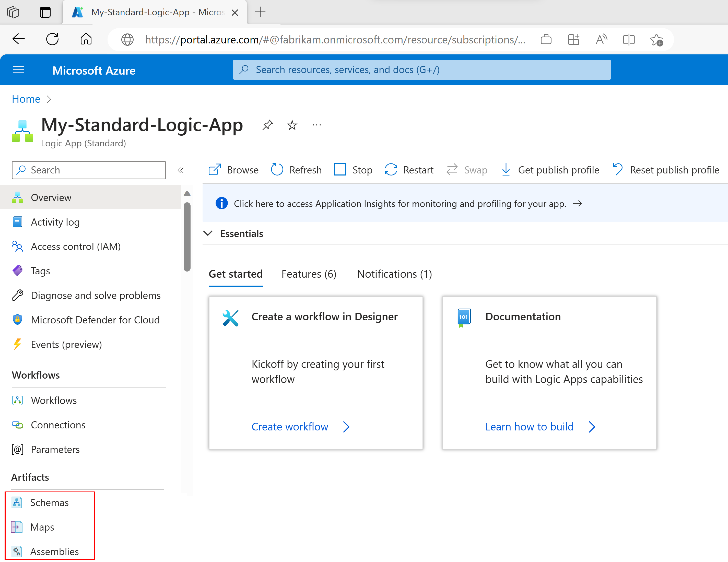Mark the logic app as favorite
Image resolution: width=728 pixels, height=562 pixels.
292,125
